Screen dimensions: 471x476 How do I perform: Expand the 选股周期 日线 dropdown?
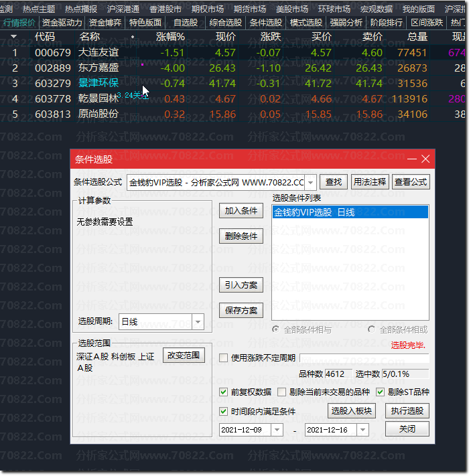point(198,321)
